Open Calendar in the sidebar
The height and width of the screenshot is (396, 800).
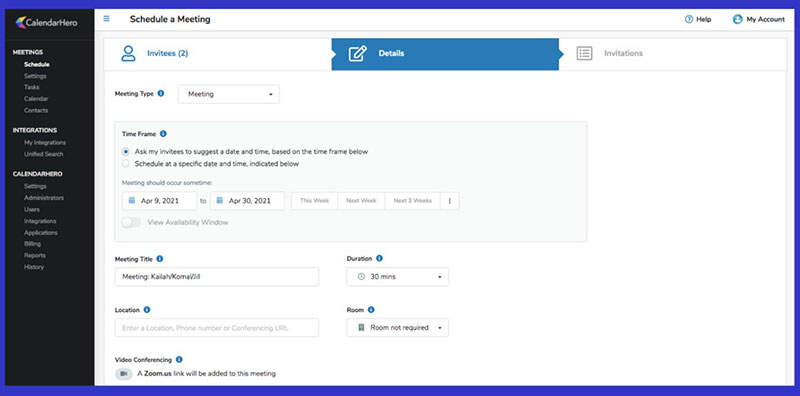pos(36,98)
